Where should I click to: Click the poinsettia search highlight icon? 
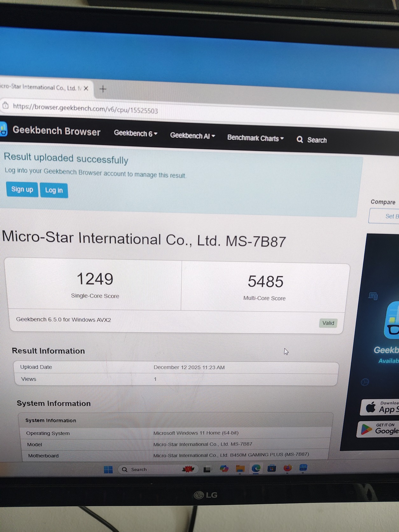click(x=188, y=469)
